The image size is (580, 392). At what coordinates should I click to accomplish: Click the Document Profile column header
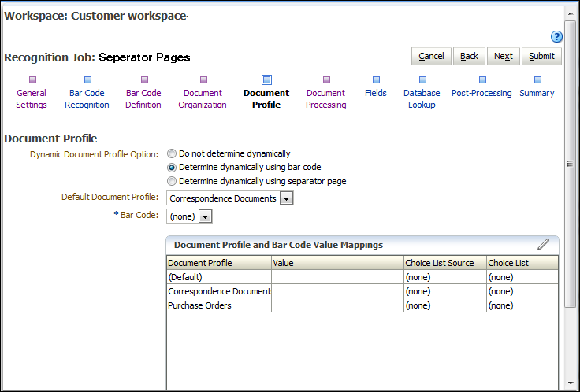219,263
